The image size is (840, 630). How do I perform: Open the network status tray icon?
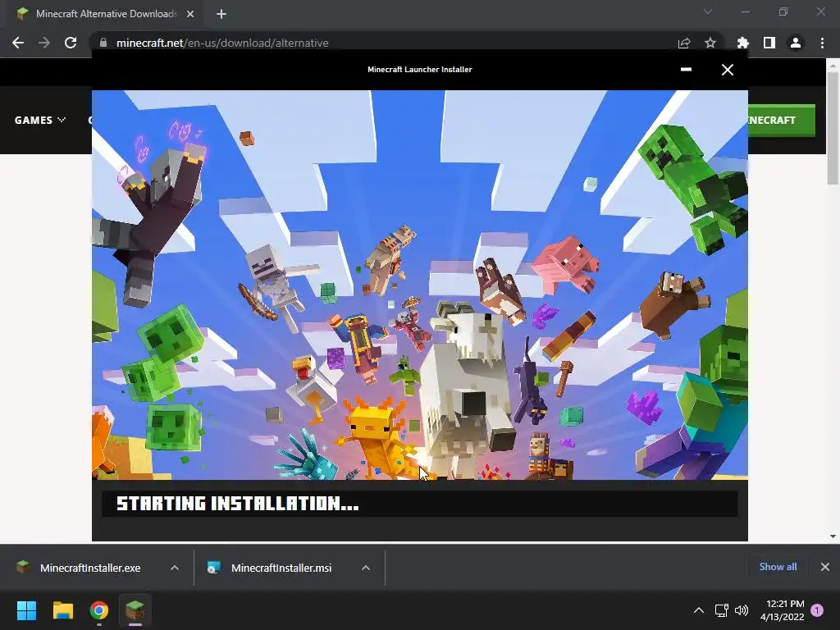(721, 610)
